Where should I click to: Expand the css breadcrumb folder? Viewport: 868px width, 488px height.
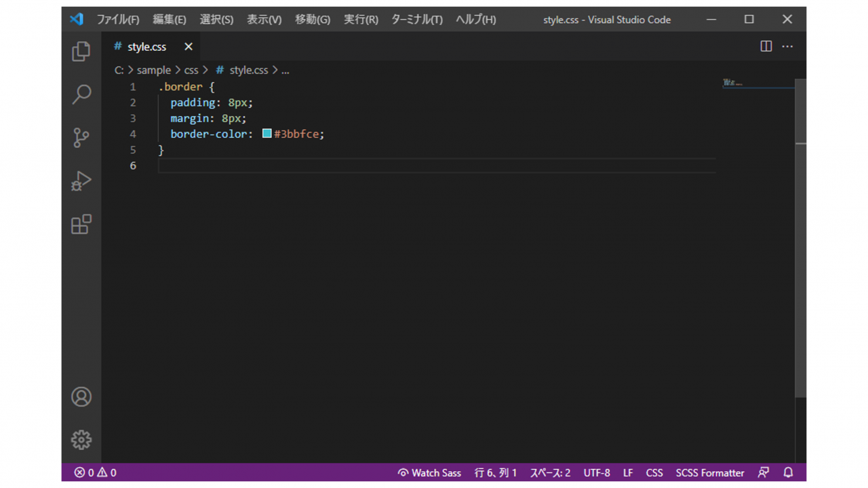pos(191,70)
